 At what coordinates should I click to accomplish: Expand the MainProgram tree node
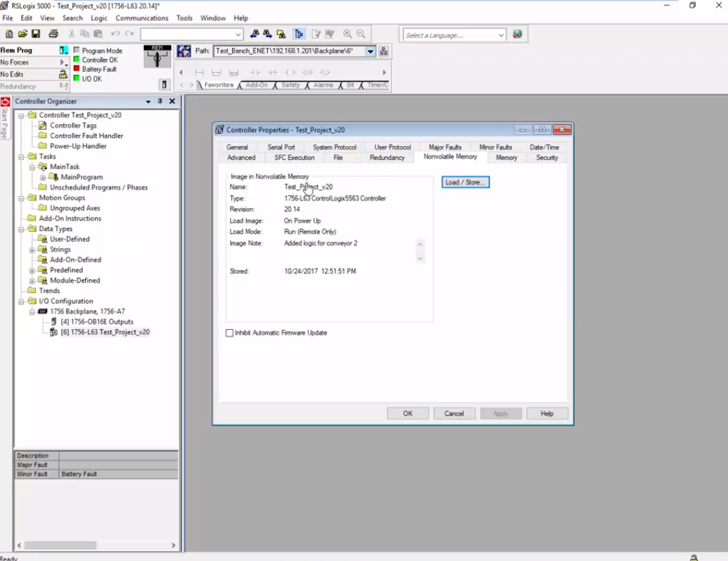pyautogui.click(x=43, y=178)
